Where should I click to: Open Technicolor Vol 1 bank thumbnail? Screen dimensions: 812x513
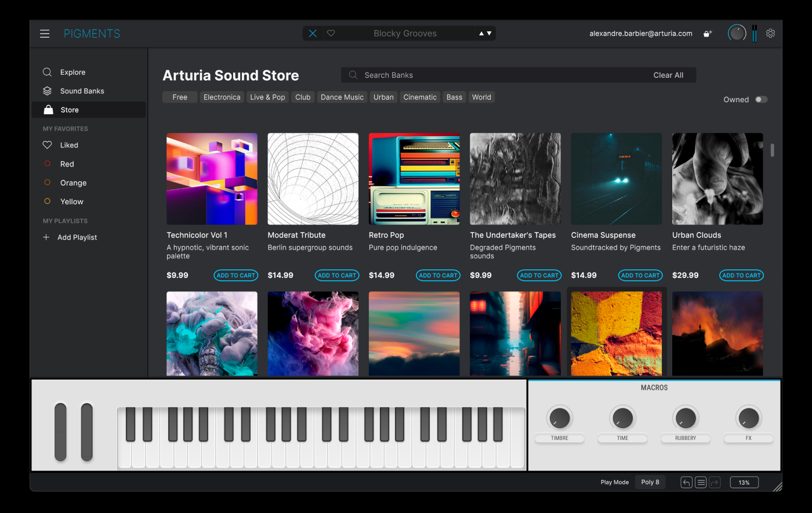click(212, 179)
